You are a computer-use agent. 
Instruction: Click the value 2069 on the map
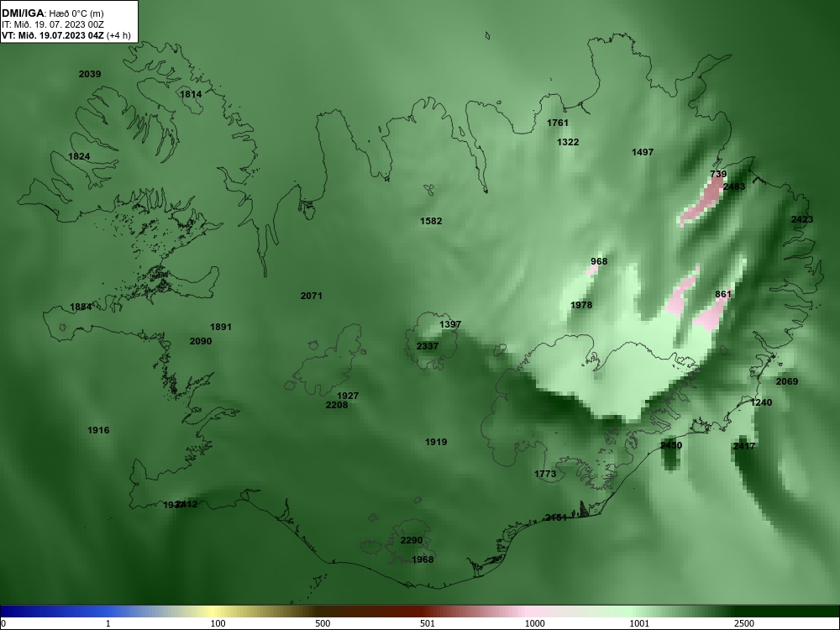(x=786, y=381)
